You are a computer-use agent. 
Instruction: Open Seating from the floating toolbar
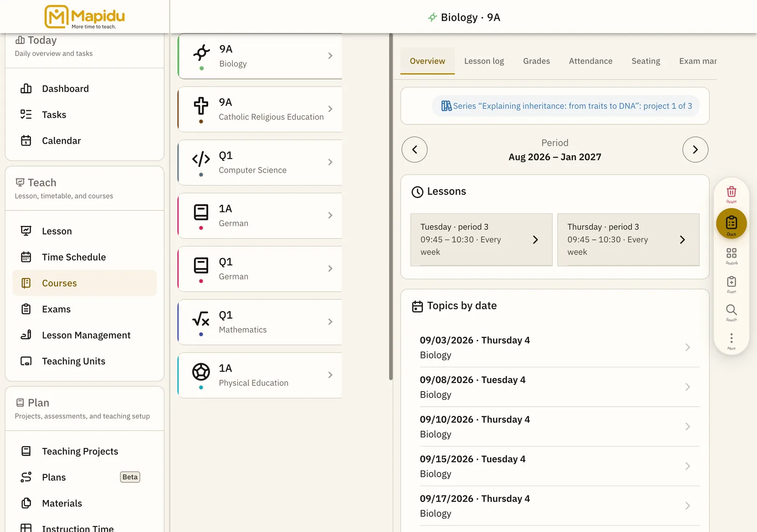[731, 256]
